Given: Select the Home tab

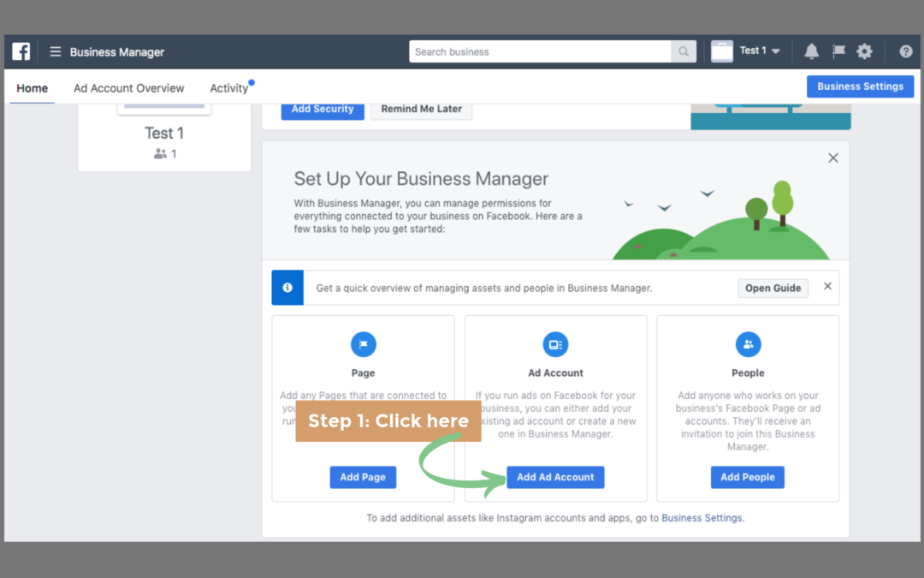Looking at the screenshot, I should pyautogui.click(x=33, y=87).
